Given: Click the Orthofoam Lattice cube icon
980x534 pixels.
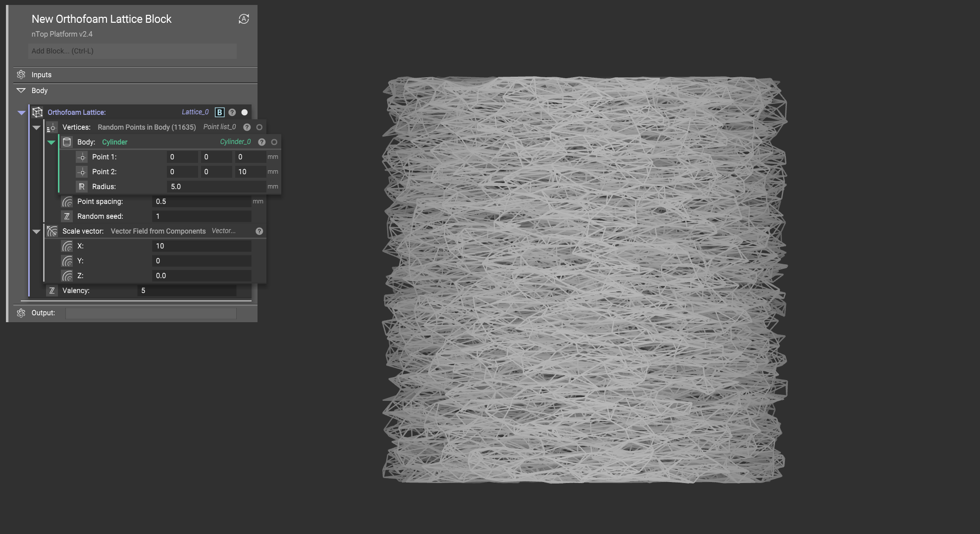Looking at the screenshot, I should (37, 112).
